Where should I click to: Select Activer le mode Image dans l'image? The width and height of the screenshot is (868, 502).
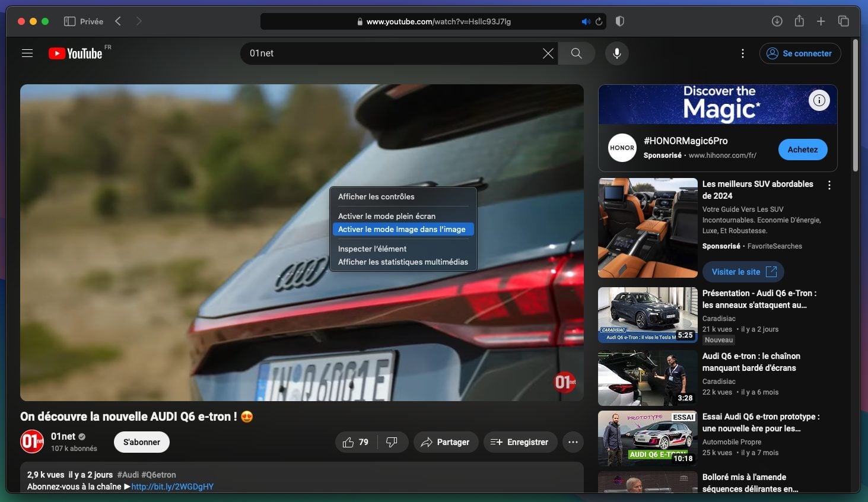pyautogui.click(x=402, y=229)
